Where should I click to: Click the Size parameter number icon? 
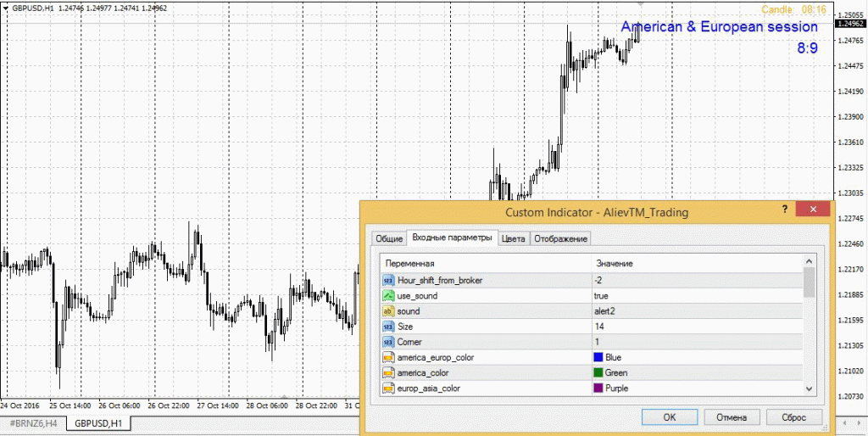pos(388,327)
